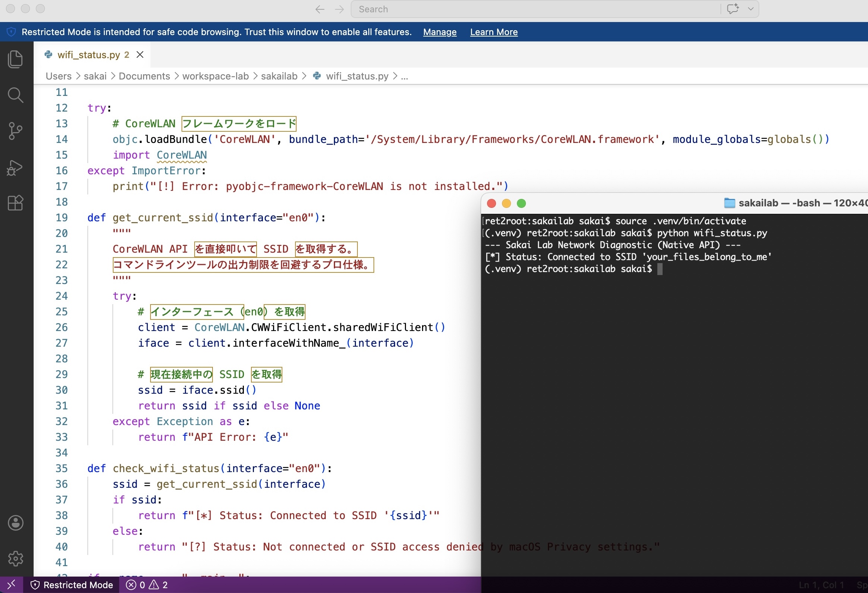Screen dimensions: 868x593
Task: Click the Restricted Mode status bar item
Action: pyautogui.click(x=72, y=585)
